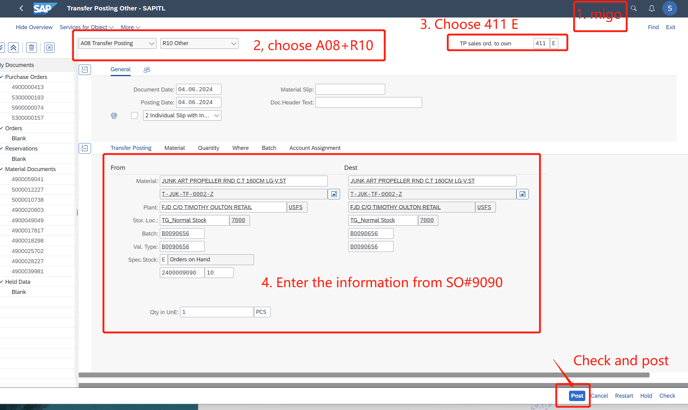This screenshot has height=410, width=688.
Task: Collapse the Purchase Orders tree node
Action: coord(3,77)
